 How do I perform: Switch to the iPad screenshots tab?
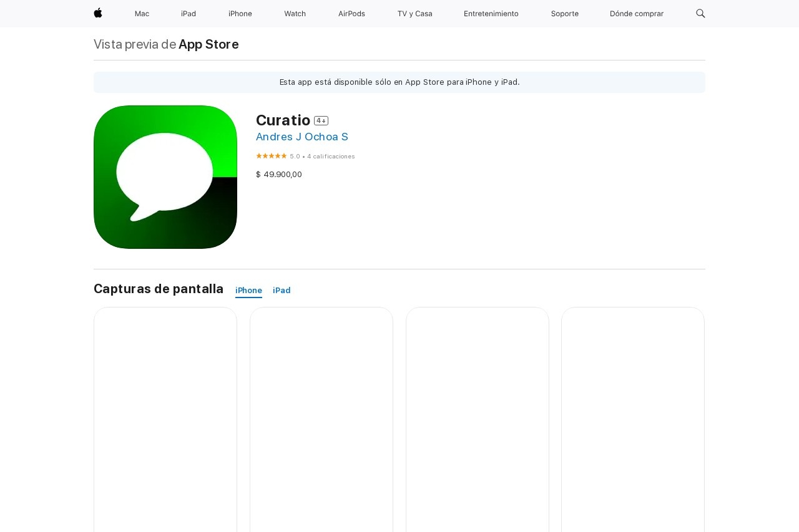[282, 291]
